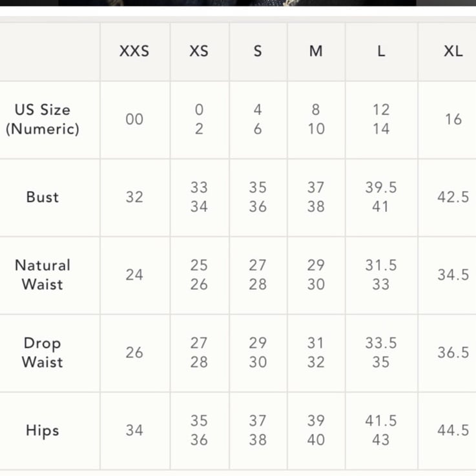The width and height of the screenshot is (476, 476).
Task: Select the XS column header
Action: pyautogui.click(x=199, y=51)
